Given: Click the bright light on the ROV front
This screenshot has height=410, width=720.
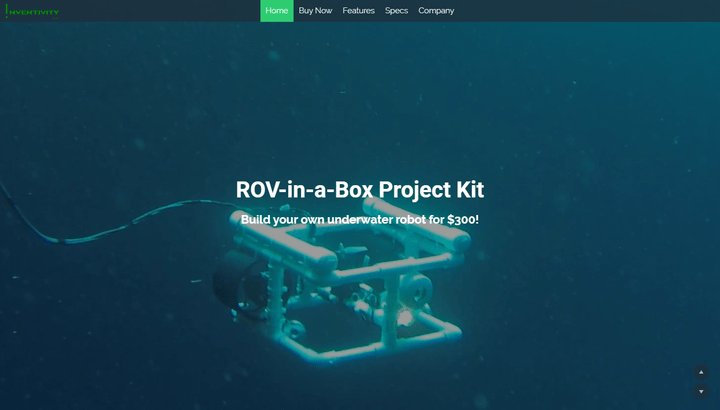Looking at the screenshot, I should 406,317.
